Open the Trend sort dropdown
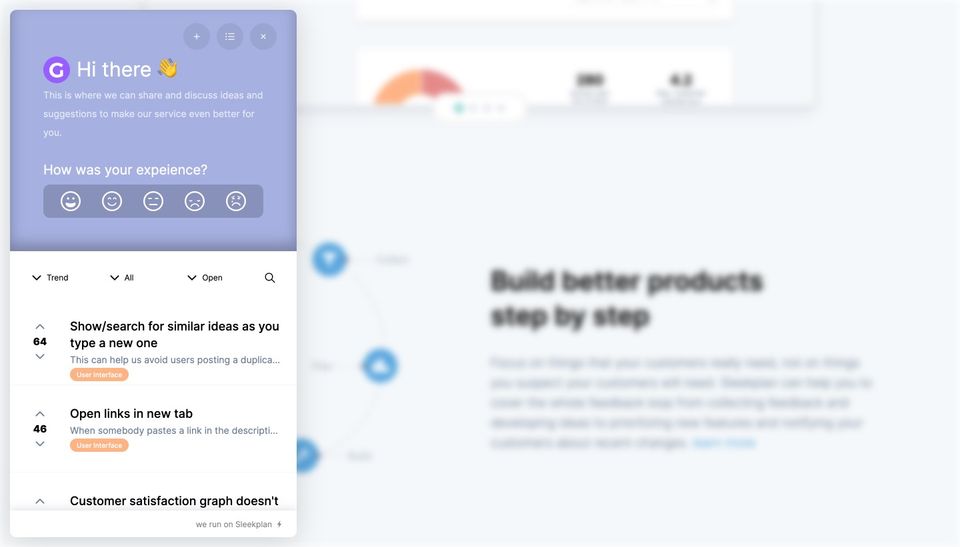This screenshot has width=960, height=547. click(x=50, y=277)
